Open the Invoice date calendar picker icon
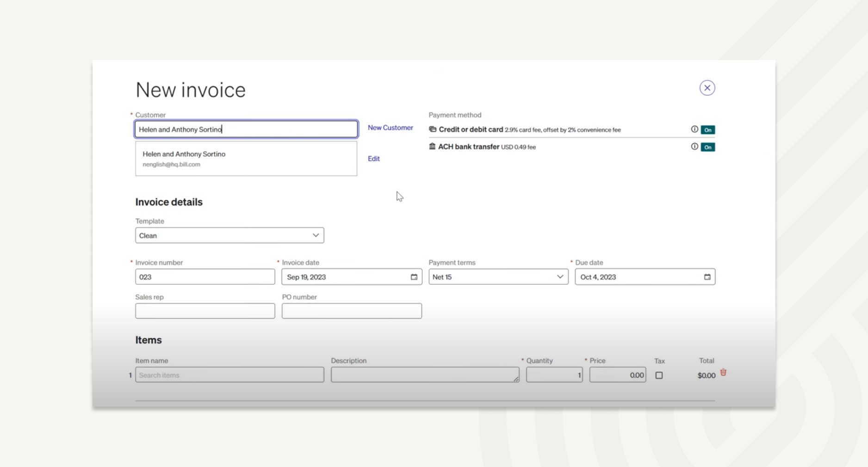868x467 pixels. pos(414,277)
